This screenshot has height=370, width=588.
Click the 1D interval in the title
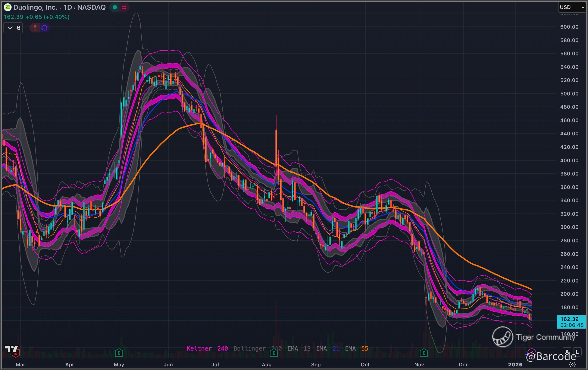[68, 7]
